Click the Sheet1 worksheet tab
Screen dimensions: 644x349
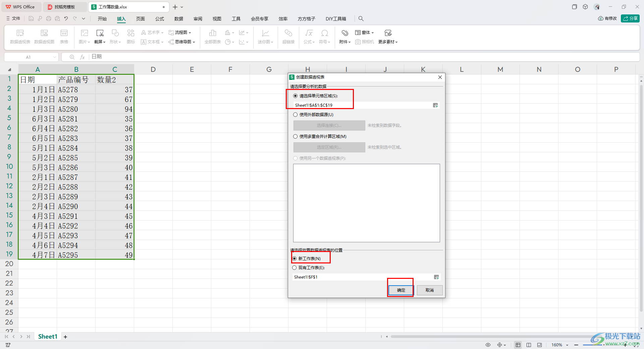(48, 337)
